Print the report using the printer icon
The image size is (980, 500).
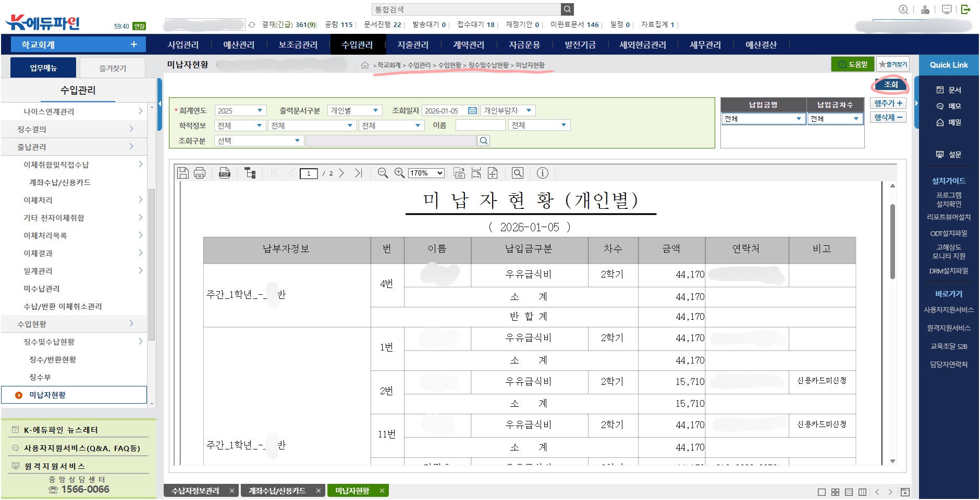pos(200,173)
